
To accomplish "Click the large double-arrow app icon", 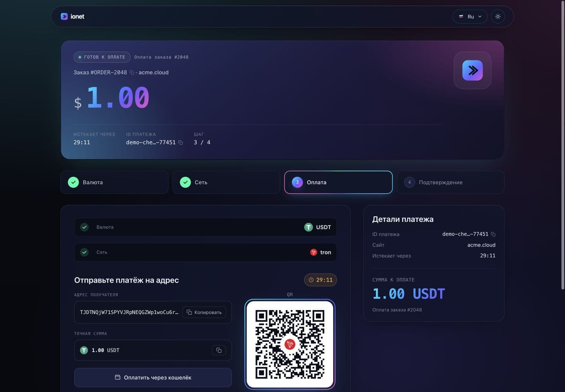I will coord(472,70).
